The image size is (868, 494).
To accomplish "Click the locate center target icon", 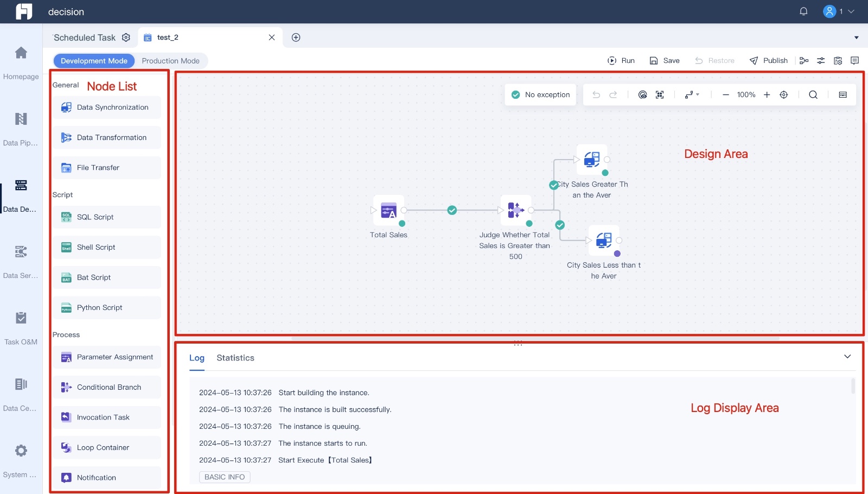I will pyautogui.click(x=783, y=94).
